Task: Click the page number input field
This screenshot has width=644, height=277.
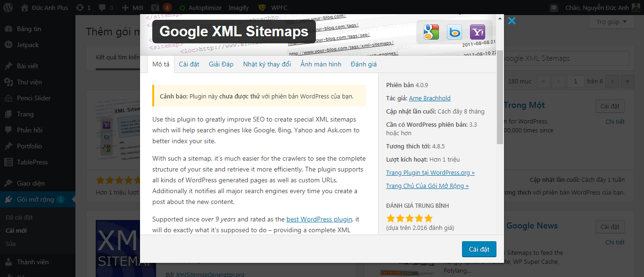Action: point(576,81)
